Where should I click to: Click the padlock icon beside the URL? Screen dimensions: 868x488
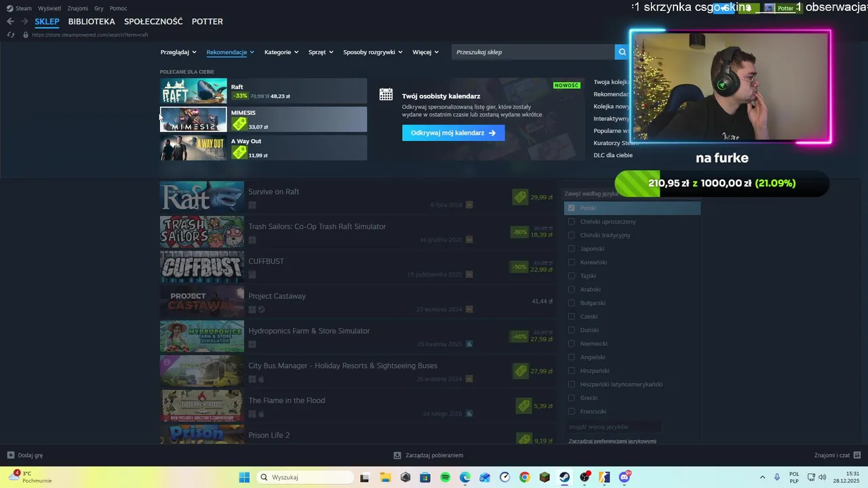[26, 35]
